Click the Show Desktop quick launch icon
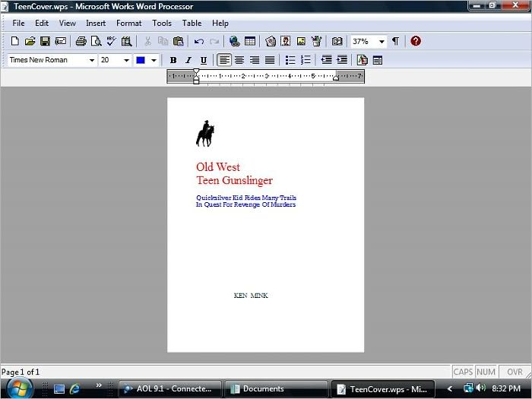Viewport: 532px width, 399px height. coord(59,389)
